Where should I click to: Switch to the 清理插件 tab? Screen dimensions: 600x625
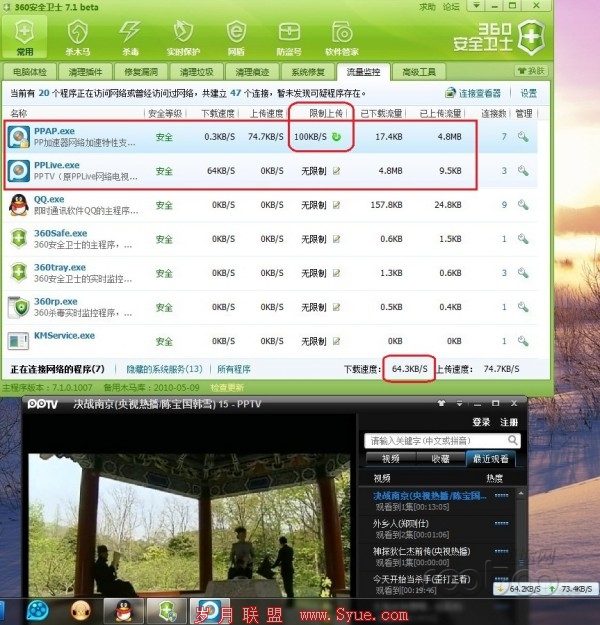click(x=85, y=72)
